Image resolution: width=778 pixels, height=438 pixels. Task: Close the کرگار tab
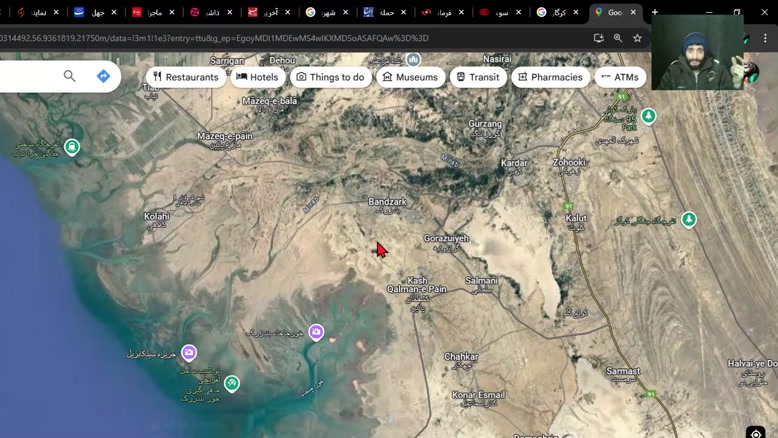coord(576,12)
